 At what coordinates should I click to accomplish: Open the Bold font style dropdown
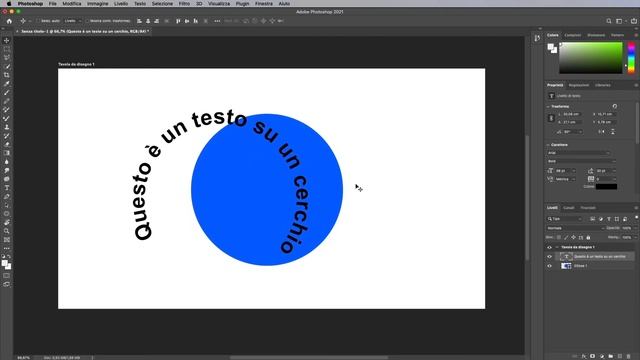(581, 161)
